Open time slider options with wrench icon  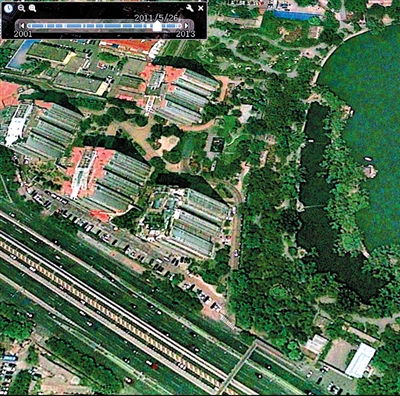click(x=190, y=8)
